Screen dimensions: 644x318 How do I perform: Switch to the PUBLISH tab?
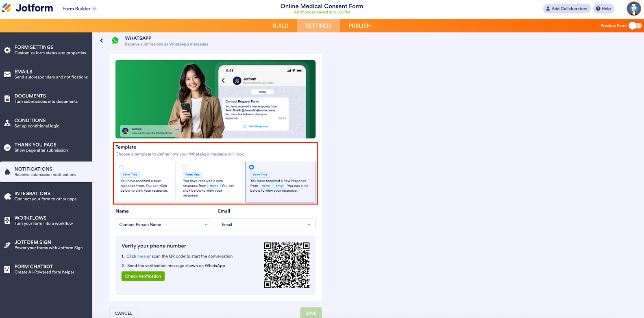pos(359,26)
